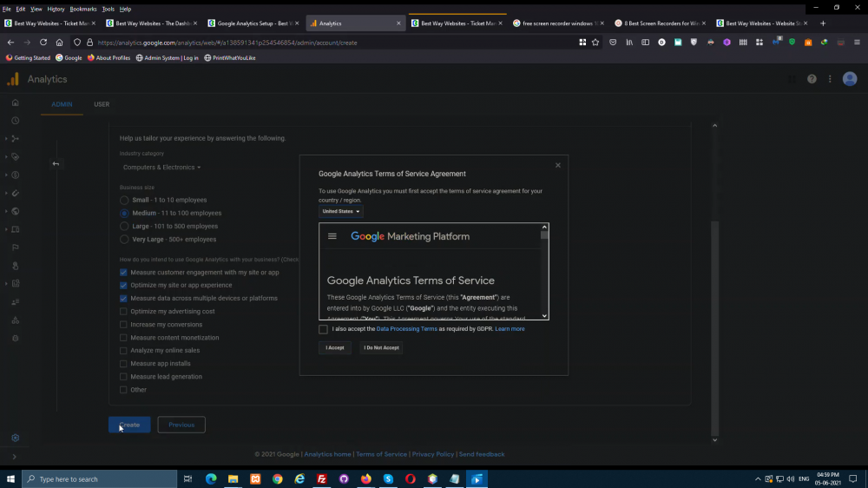This screenshot has width=868, height=488.
Task: Launch Microsoft Edge from taskbar
Action: tap(211, 478)
